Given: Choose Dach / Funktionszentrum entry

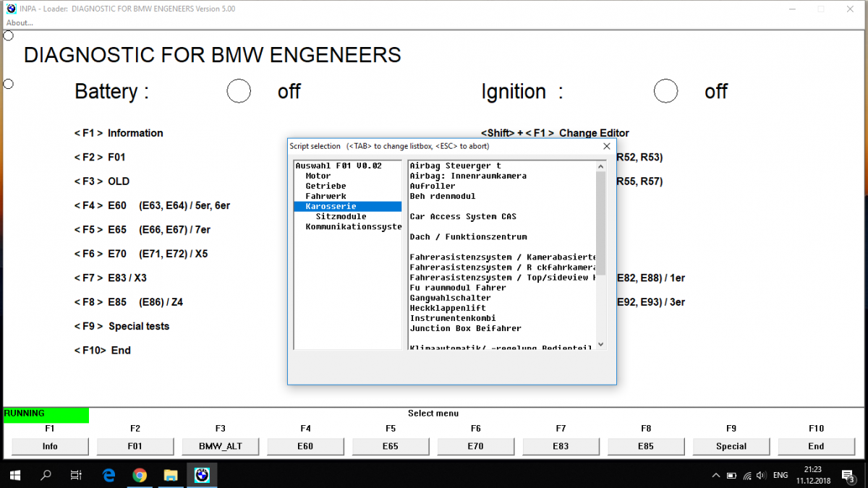Looking at the screenshot, I should tap(468, 236).
